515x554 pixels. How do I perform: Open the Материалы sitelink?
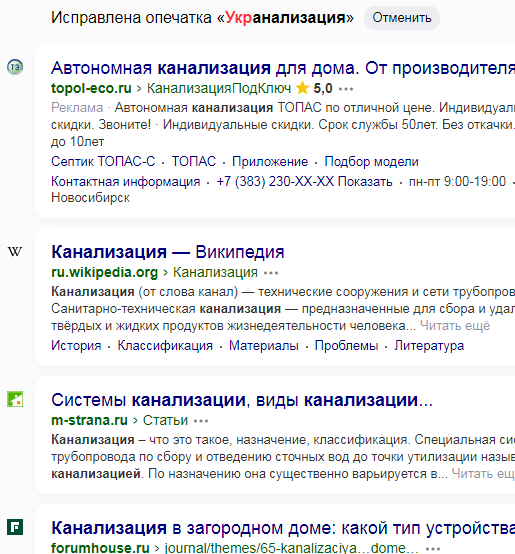coord(264,346)
